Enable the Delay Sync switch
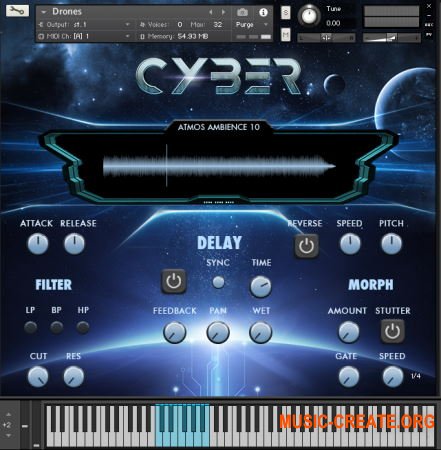The width and height of the screenshot is (441, 450). point(218,282)
